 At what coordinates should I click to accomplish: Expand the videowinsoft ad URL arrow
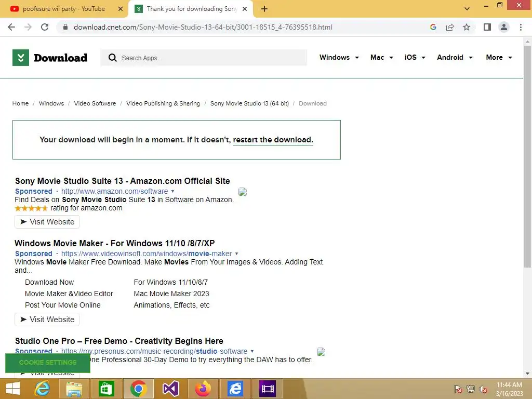236,254
